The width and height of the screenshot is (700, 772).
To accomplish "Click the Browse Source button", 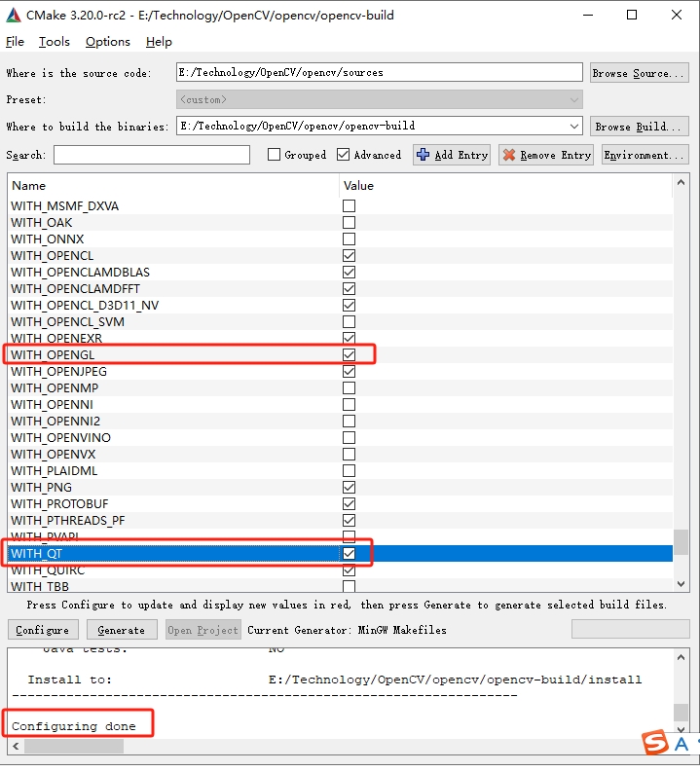I will tap(639, 73).
